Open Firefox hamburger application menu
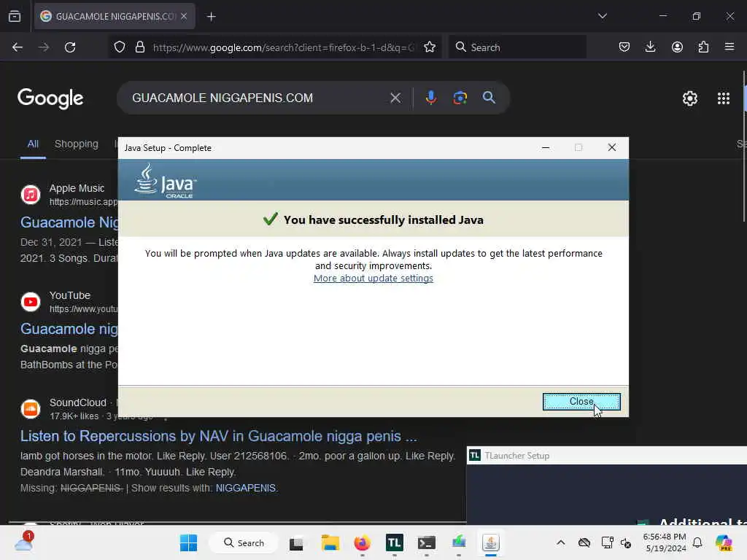The height and width of the screenshot is (560, 747). (729, 47)
